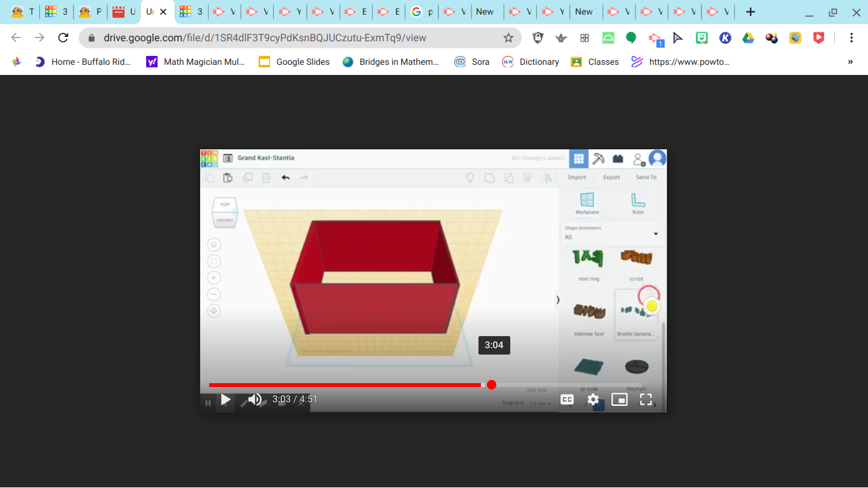
Task: Click the 3D design grid view icon
Action: (578, 158)
